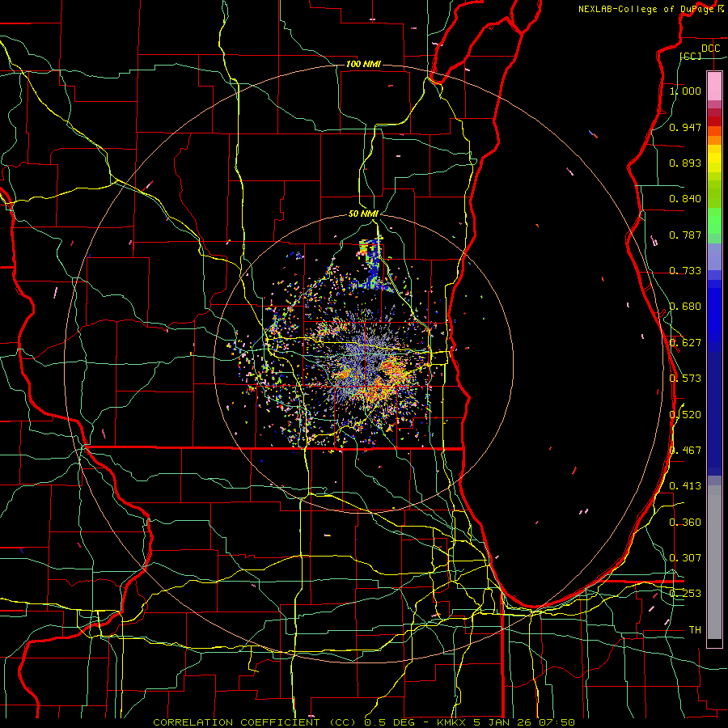728x728 pixels.
Task: Click the 0.467 legend value
Action: click(685, 451)
